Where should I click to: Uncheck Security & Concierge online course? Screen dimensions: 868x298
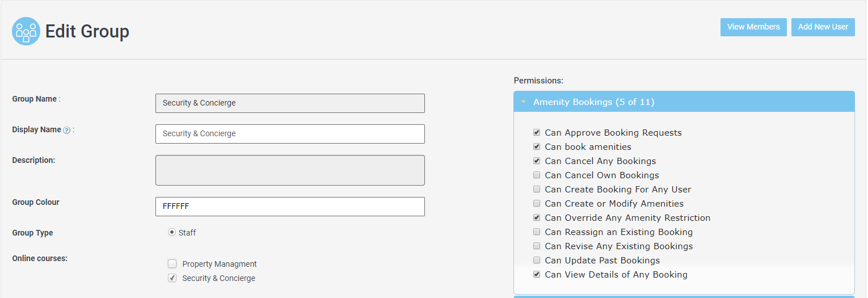tap(172, 278)
